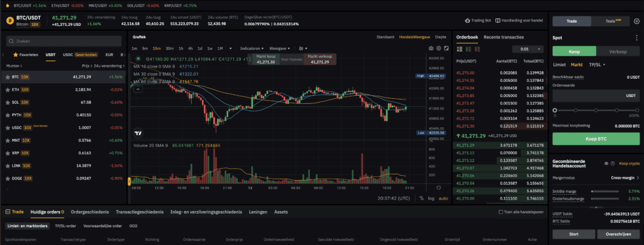Click the Overschrijven button
This screenshot has height=245, width=644.
pos(619,234)
